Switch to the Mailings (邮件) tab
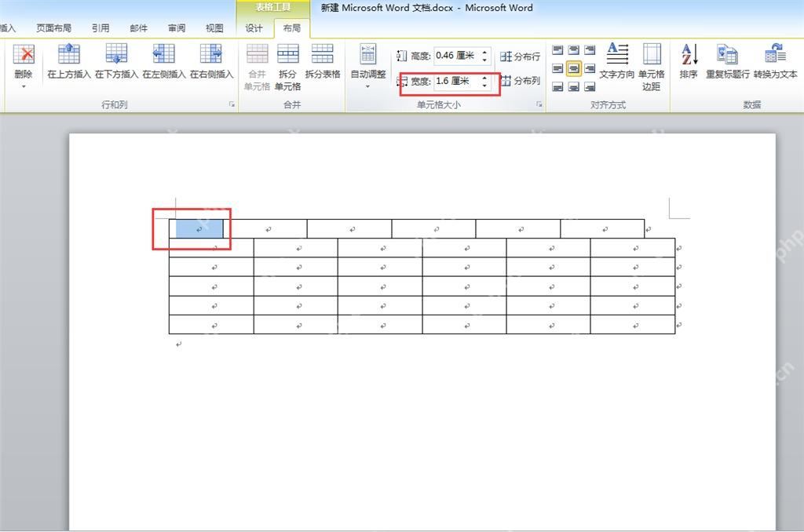Viewport: 804px width, 532px height. point(139,28)
